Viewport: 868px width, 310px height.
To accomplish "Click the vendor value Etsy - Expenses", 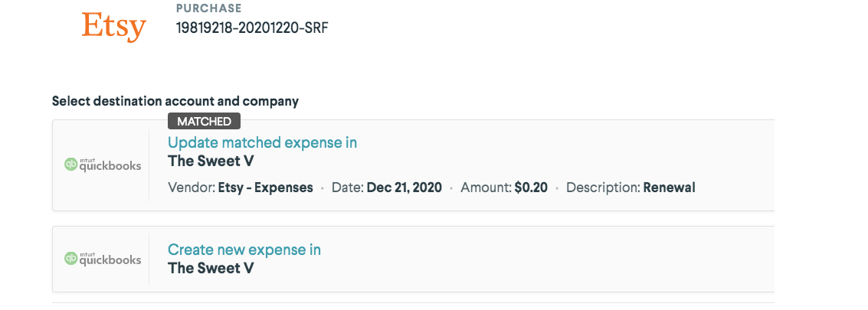I will (x=266, y=188).
